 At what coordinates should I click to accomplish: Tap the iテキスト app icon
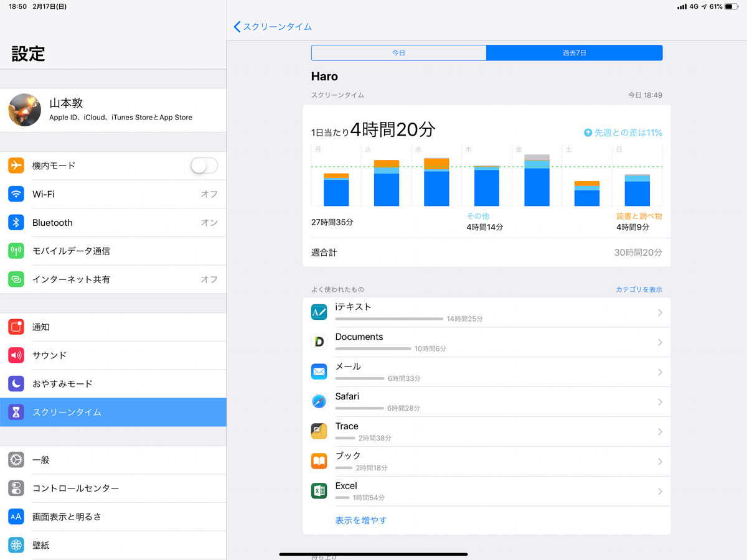pyautogui.click(x=319, y=312)
